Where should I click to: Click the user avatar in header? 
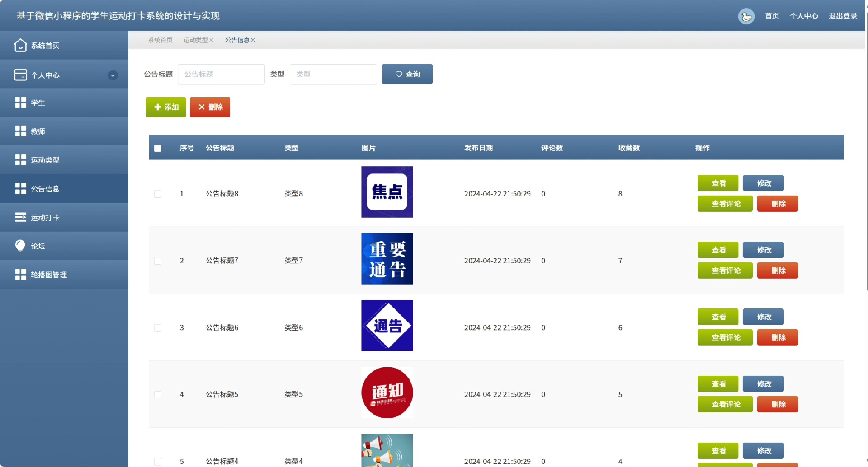(746, 16)
